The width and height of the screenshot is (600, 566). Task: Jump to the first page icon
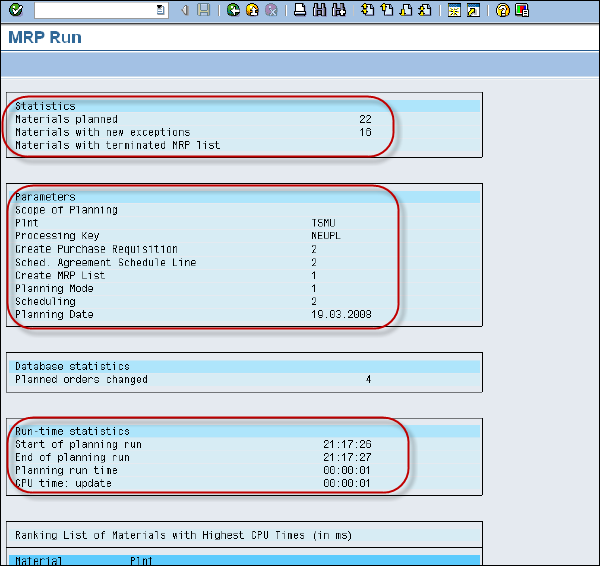coord(368,10)
